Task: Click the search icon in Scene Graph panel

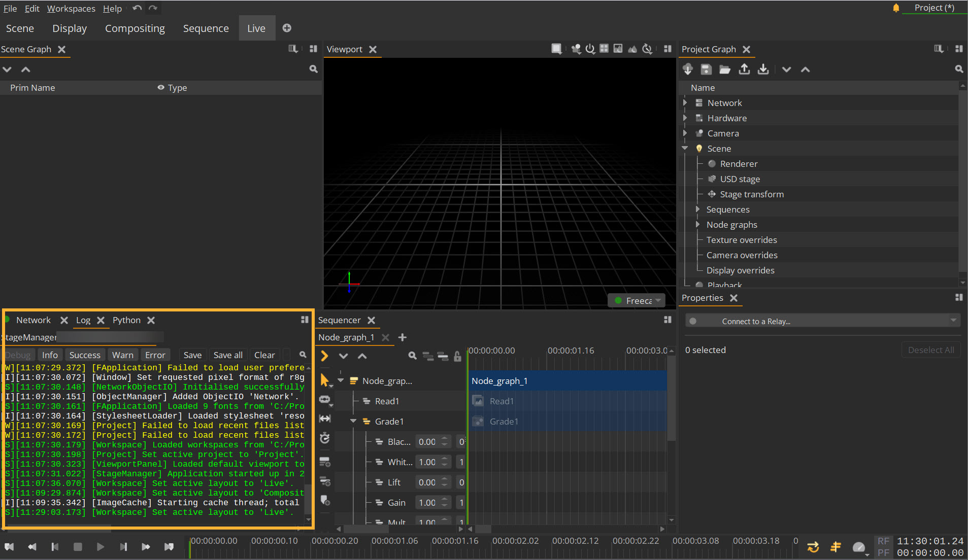Action: point(313,69)
